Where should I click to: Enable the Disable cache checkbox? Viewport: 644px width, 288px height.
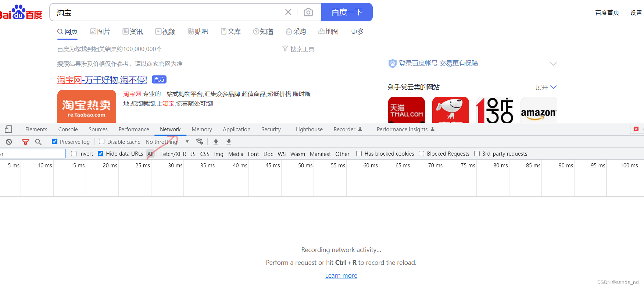[102, 142]
